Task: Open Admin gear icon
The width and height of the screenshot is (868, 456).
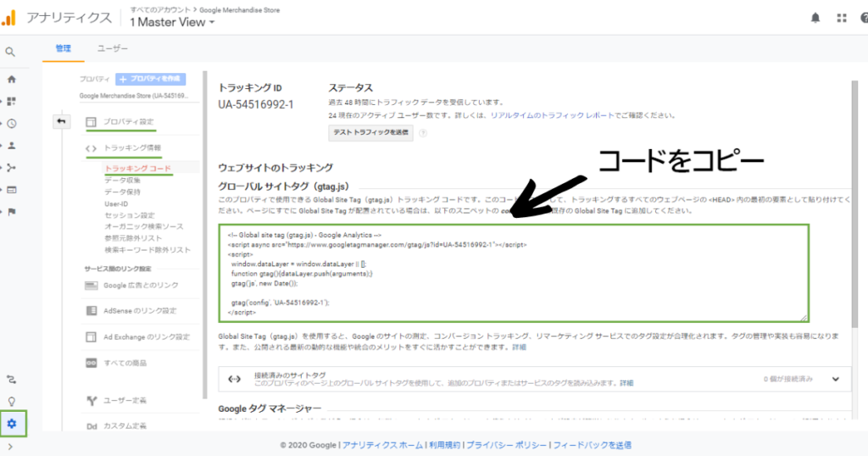Action: coord(12,424)
